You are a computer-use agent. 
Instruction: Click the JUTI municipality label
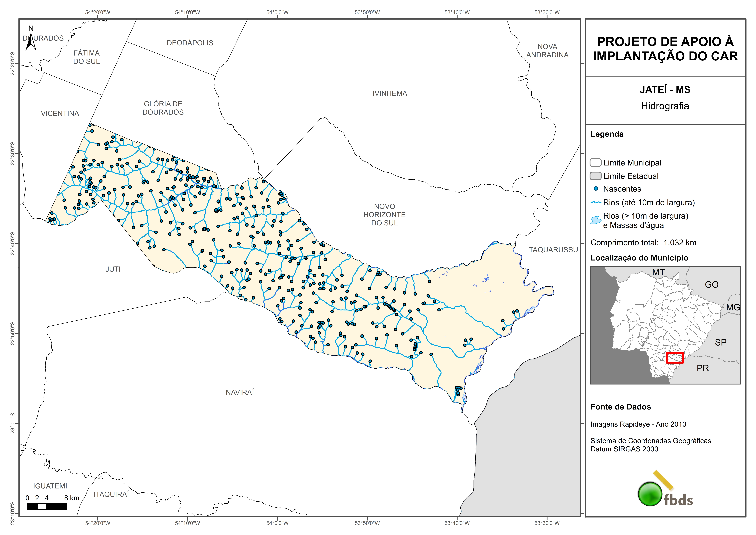coord(113,269)
